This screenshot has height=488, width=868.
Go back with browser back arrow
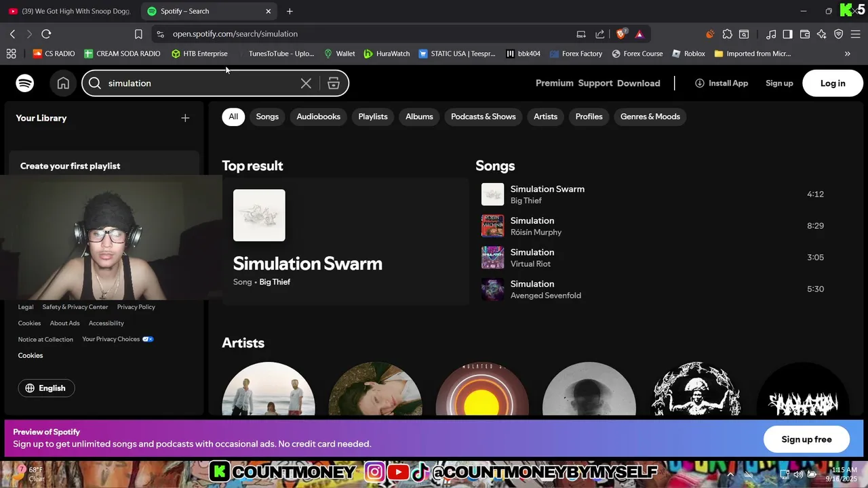pos(12,34)
